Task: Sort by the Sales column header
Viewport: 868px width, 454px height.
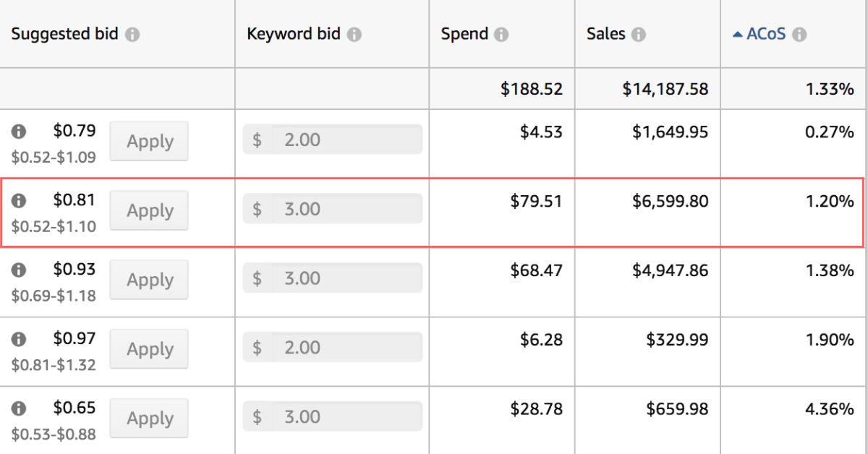Action: pyautogui.click(x=605, y=35)
